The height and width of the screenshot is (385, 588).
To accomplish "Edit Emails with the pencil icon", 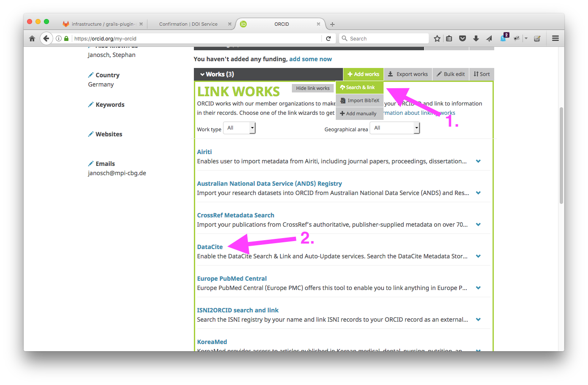I will click(90, 163).
